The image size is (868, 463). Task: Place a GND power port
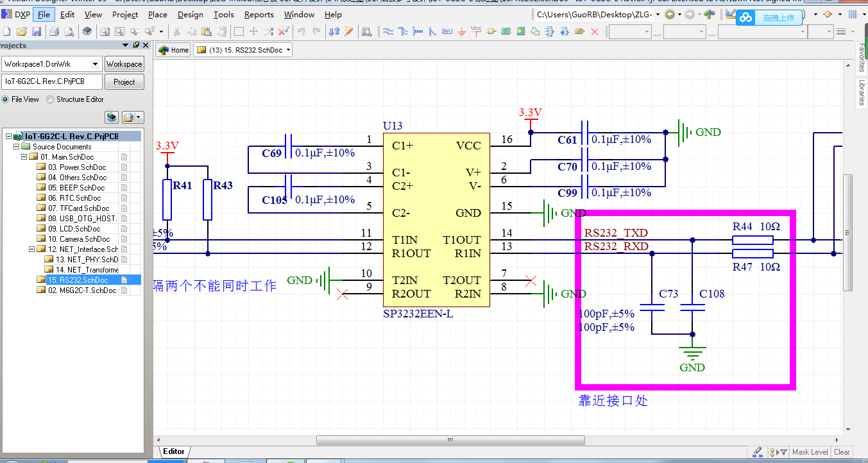click(x=461, y=31)
